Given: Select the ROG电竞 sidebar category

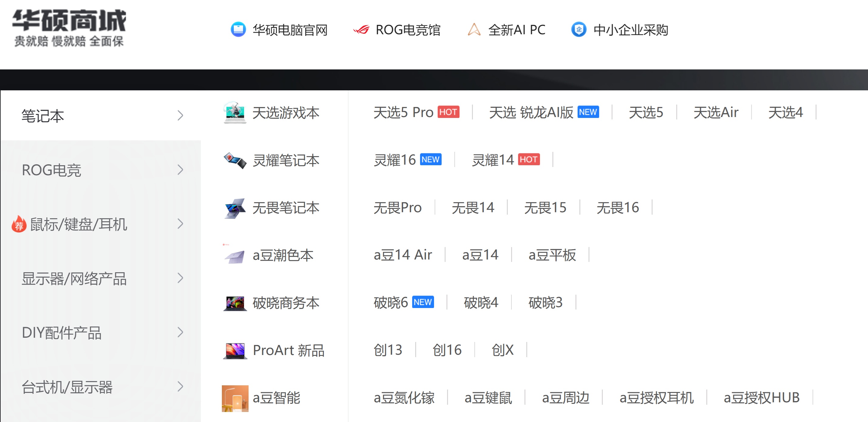Looking at the screenshot, I should click(x=101, y=169).
